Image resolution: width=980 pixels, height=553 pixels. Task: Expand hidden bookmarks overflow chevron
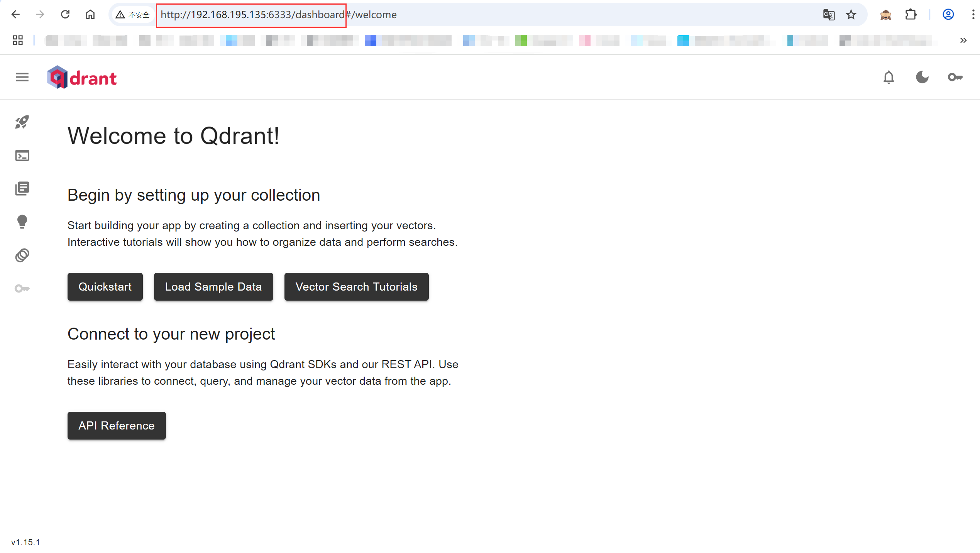tap(963, 40)
